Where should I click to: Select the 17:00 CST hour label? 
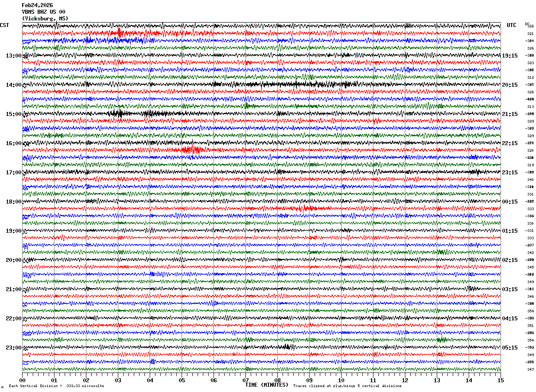pos(13,173)
